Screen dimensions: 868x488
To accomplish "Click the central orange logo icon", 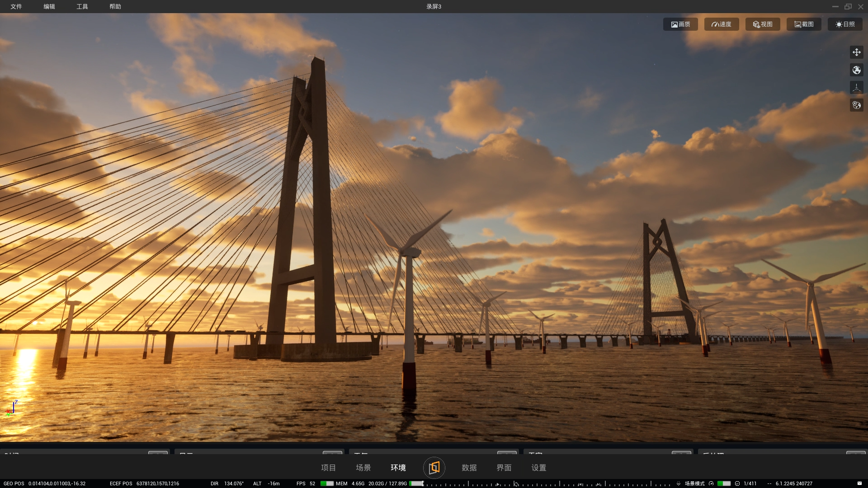I will pyautogui.click(x=434, y=467).
